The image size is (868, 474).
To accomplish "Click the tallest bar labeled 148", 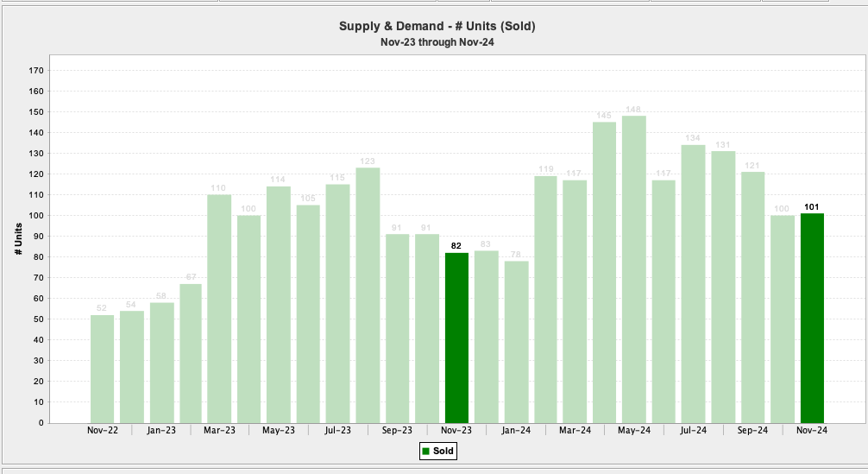I will point(634,269).
